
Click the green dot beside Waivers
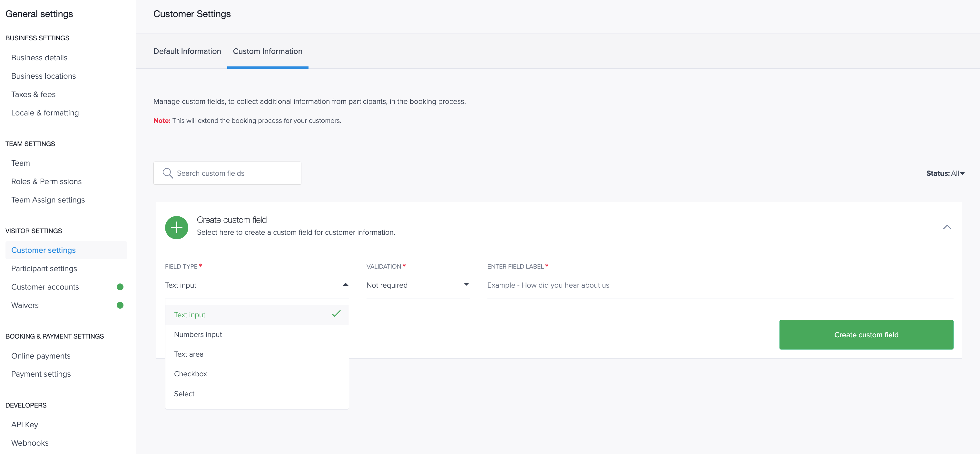click(x=120, y=305)
